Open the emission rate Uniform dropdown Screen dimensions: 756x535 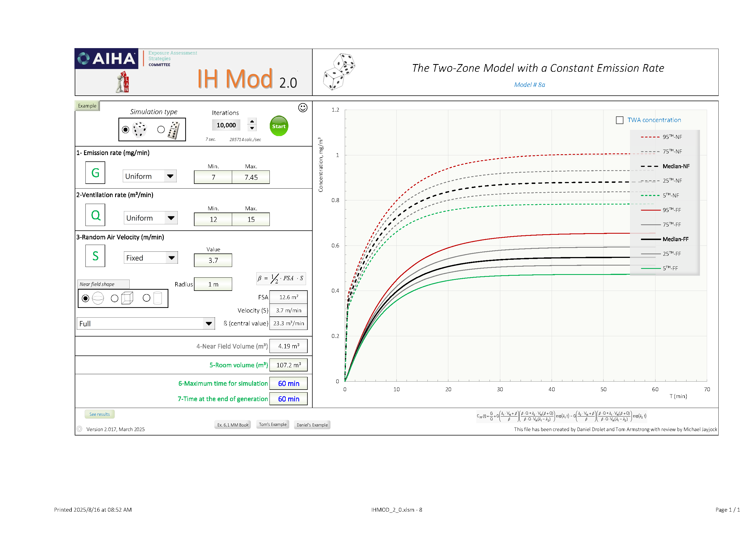(170, 176)
